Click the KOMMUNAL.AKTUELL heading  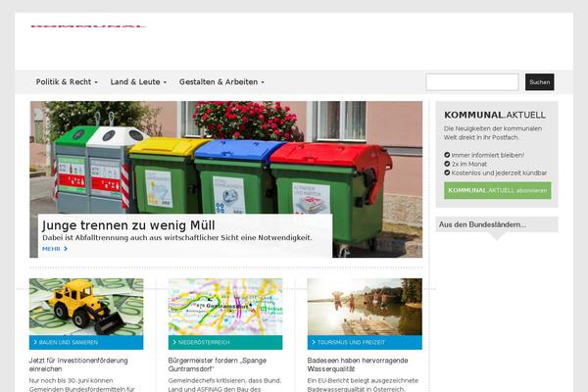pos(495,115)
